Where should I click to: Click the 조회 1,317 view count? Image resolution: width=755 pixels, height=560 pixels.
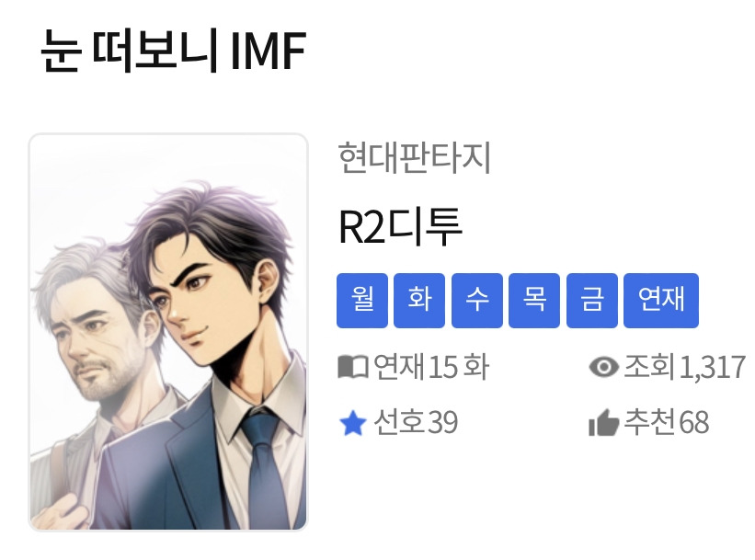click(685, 367)
